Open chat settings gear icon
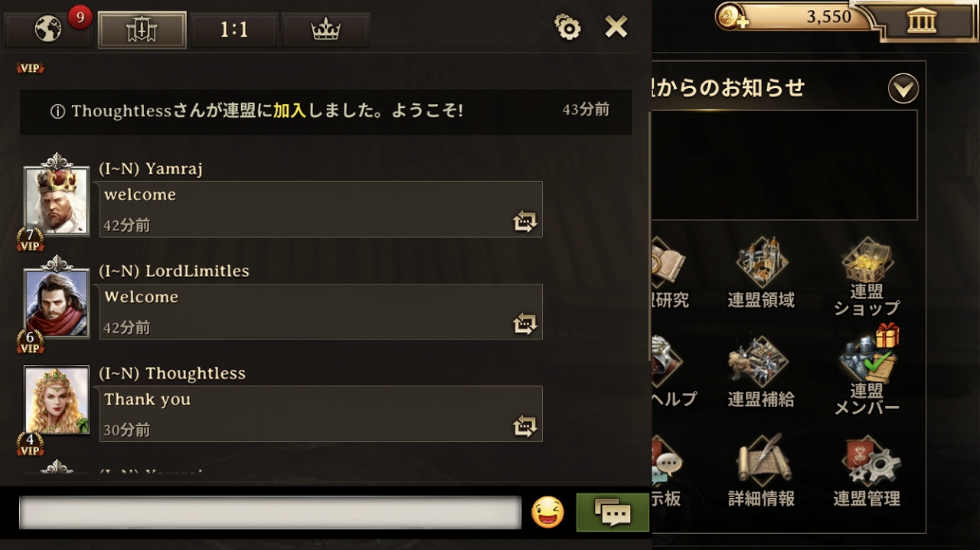The width and height of the screenshot is (980, 550). (x=567, y=28)
